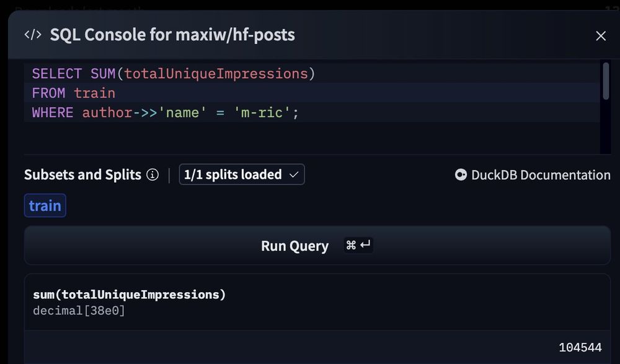The width and height of the screenshot is (620, 364).
Task: Click the DuckDB logo icon
Action: coord(461,175)
